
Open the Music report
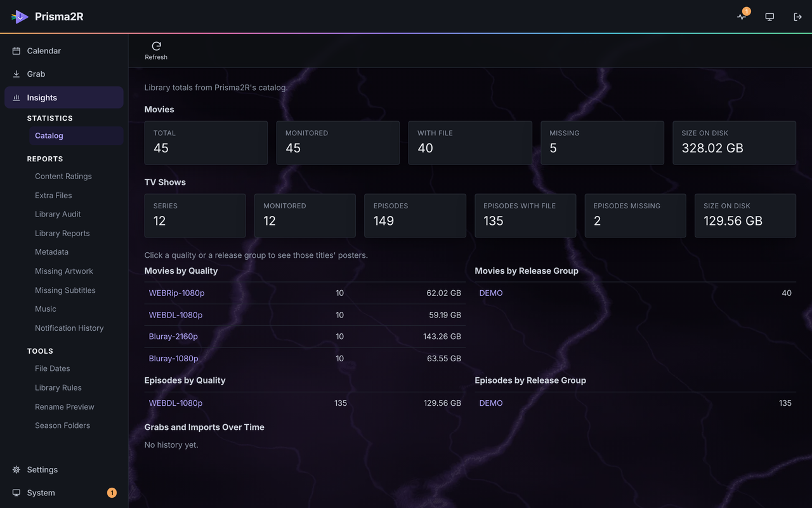click(46, 309)
